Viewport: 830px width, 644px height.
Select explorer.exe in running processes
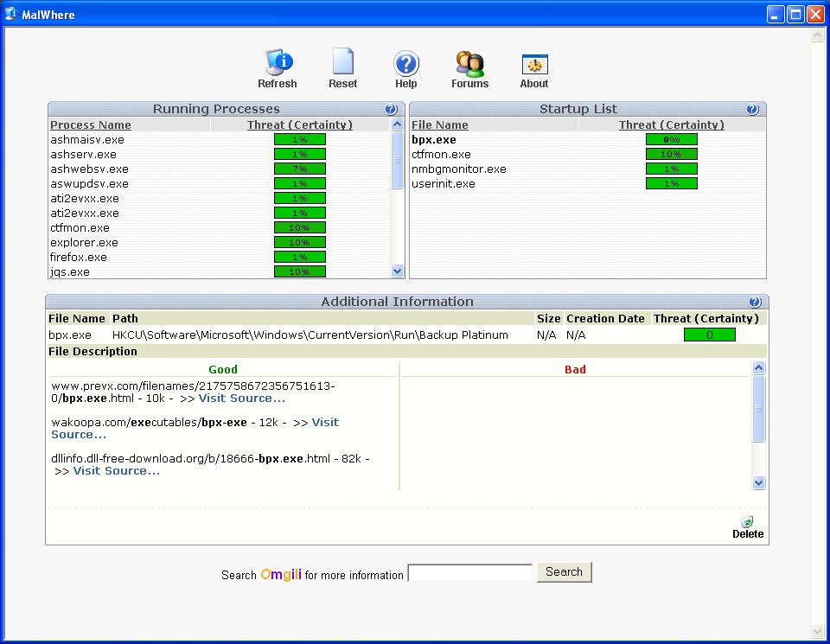tap(84, 243)
